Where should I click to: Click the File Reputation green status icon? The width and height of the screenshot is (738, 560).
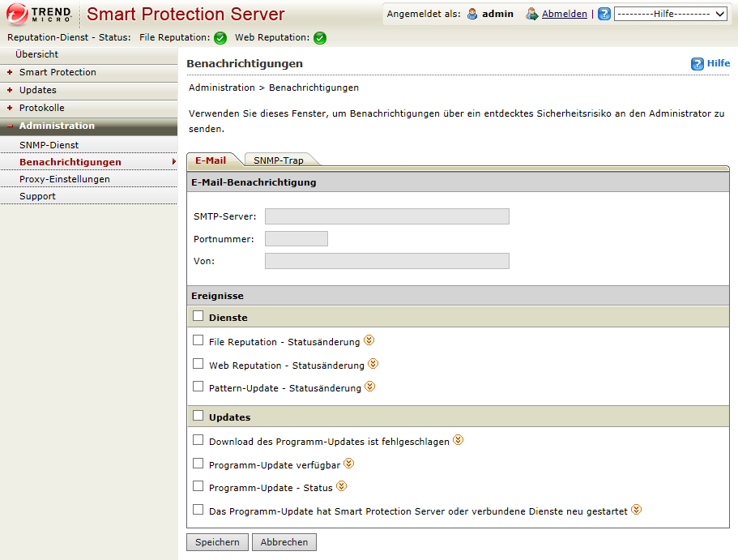tap(220, 38)
